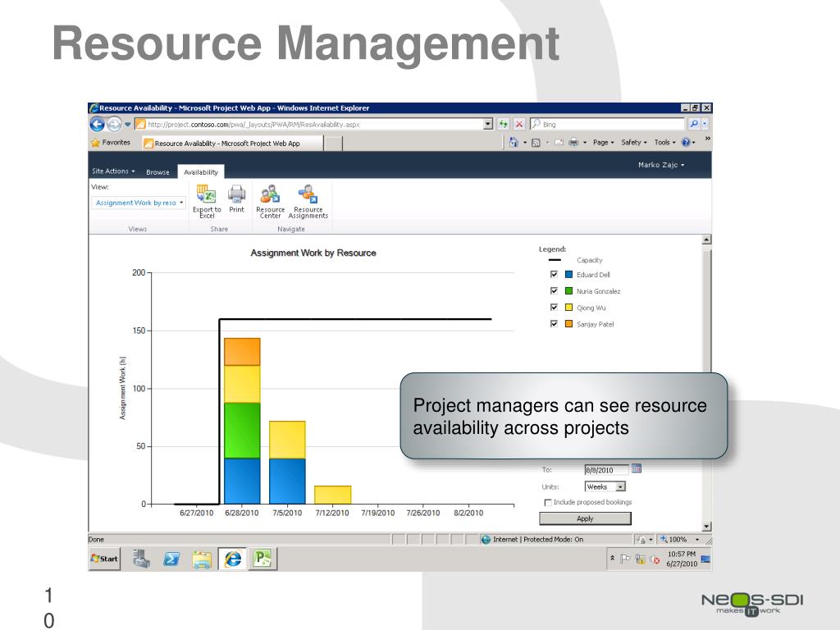Click the Action Center flag tray icon
The height and width of the screenshot is (630, 840).
point(624,559)
